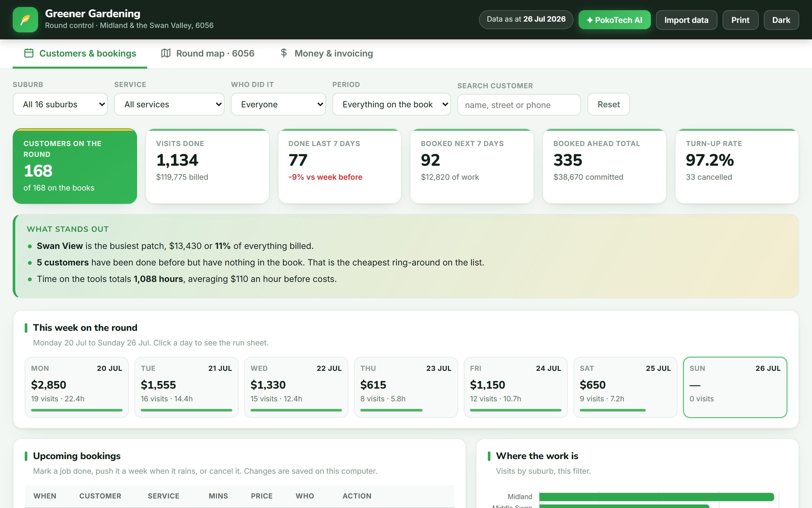This screenshot has width=812, height=508.
Task: Select the Customers on the round card
Action: pyautogui.click(x=75, y=166)
